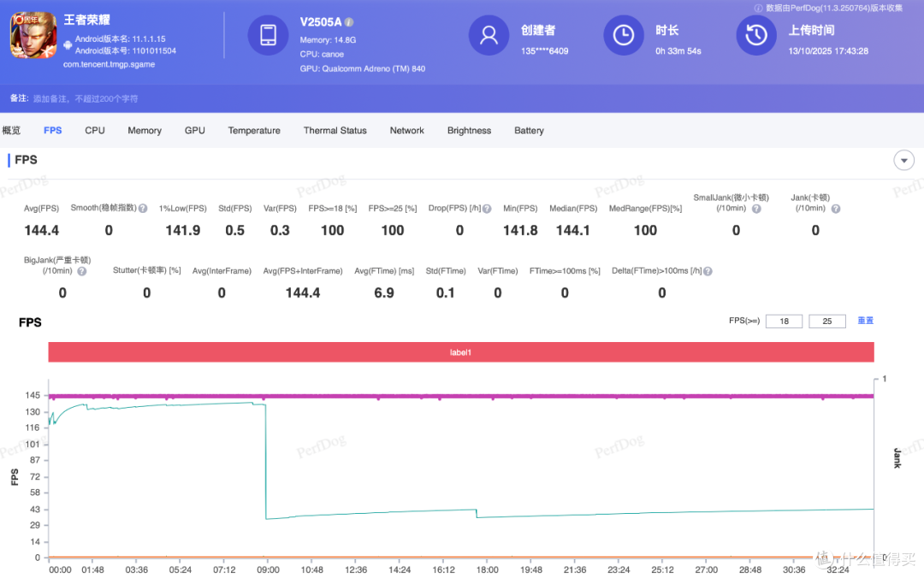Click the creator profile icon
The width and height of the screenshot is (924, 578).
coord(489,35)
